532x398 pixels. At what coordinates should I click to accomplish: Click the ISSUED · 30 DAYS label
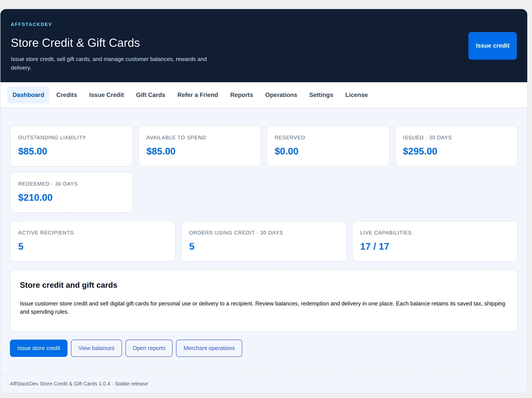pyautogui.click(x=427, y=138)
